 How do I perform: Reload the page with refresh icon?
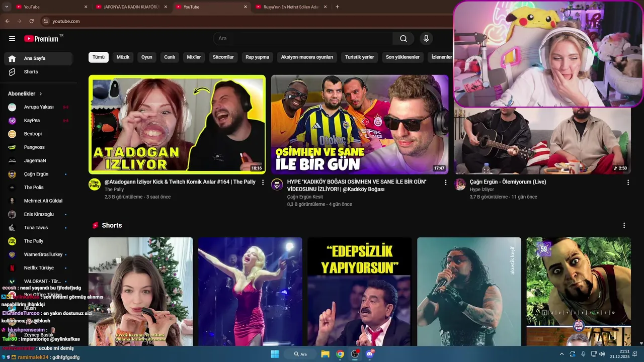tap(31, 21)
